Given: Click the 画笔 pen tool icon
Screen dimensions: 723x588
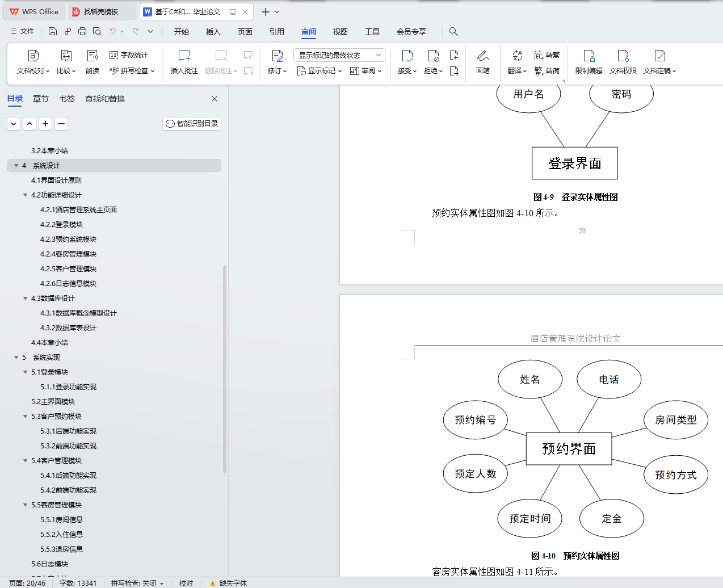Looking at the screenshot, I should pyautogui.click(x=483, y=56).
